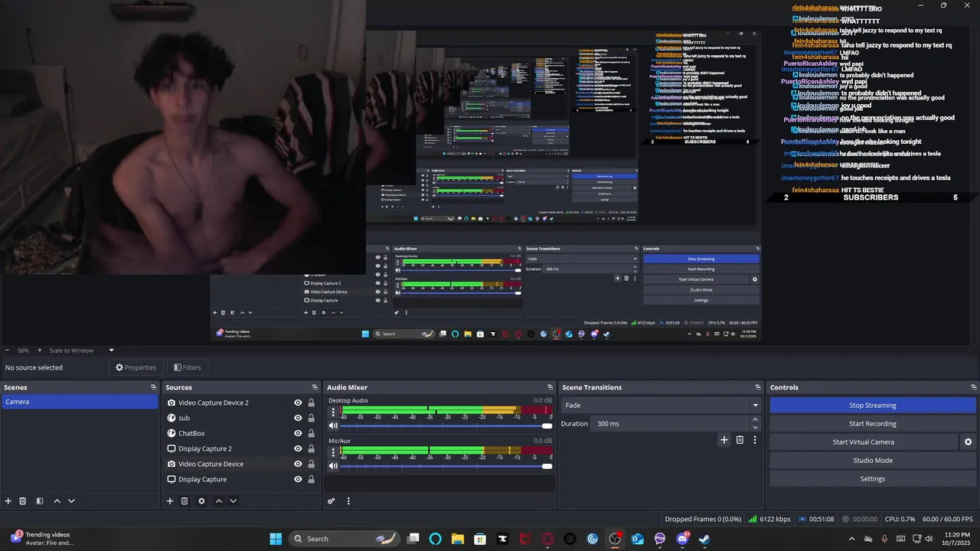Screen dimensions: 980x551
Task: Open File Explorer from the taskbar
Action: [458, 539]
